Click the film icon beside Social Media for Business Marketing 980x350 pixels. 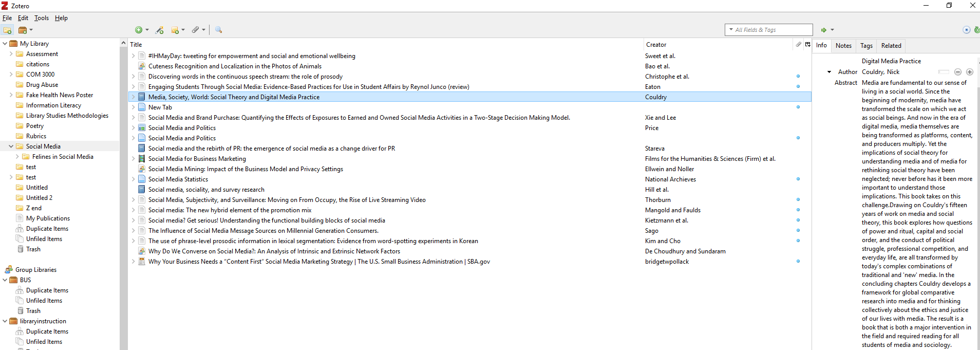coord(142,159)
